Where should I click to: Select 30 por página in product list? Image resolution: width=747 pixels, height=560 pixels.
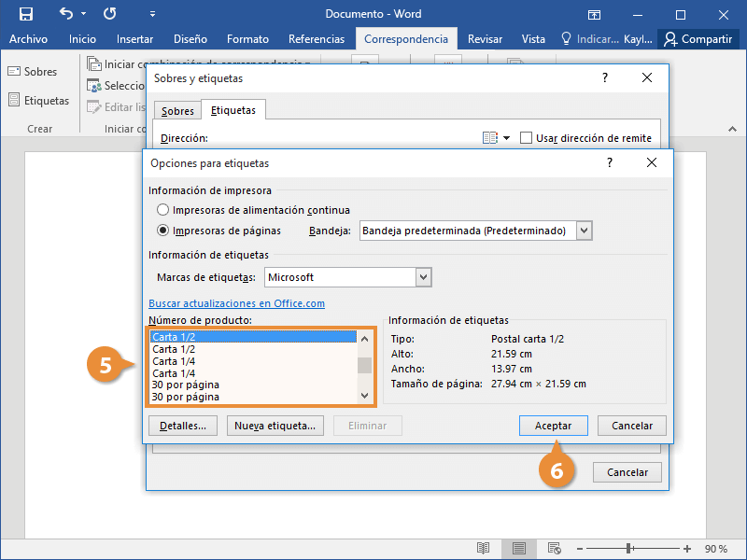pyautogui.click(x=187, y=385)
